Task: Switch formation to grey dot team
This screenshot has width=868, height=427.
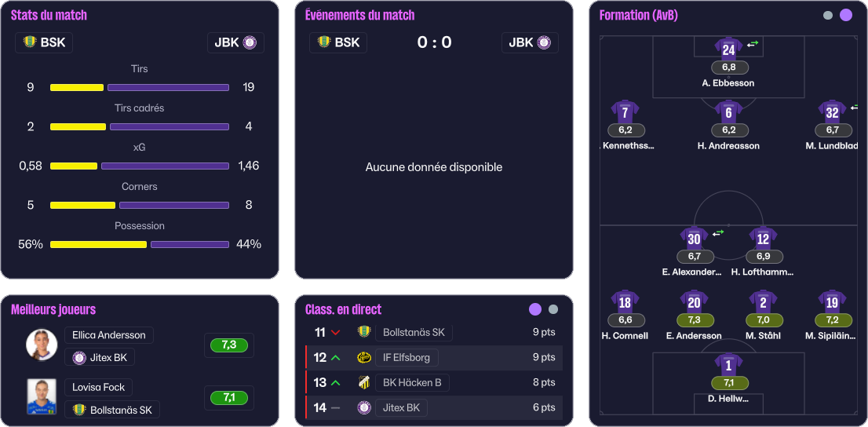Action: [828, 15]
